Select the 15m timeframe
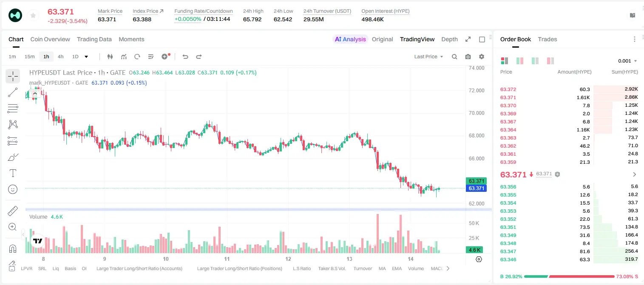This screenshot has width=644, height=285. coord(29,57)
